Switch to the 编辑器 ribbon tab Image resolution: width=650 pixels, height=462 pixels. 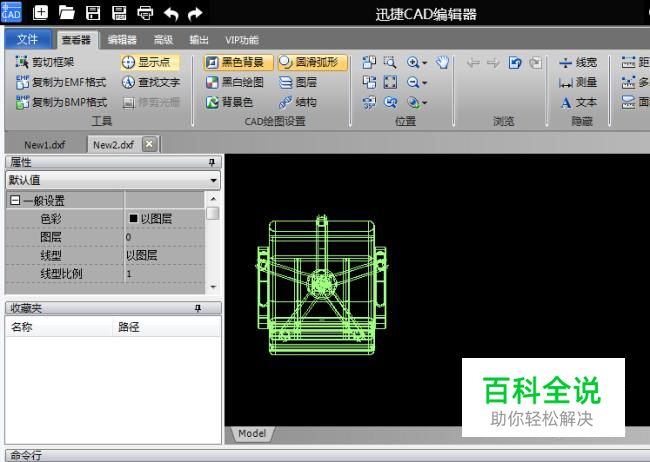(122, 40)
